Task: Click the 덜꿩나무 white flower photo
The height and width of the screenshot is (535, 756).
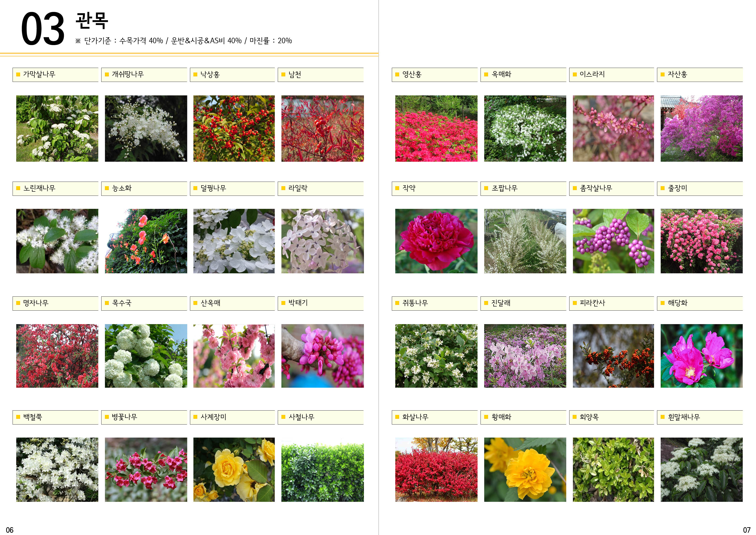Action: coord(234,241)
